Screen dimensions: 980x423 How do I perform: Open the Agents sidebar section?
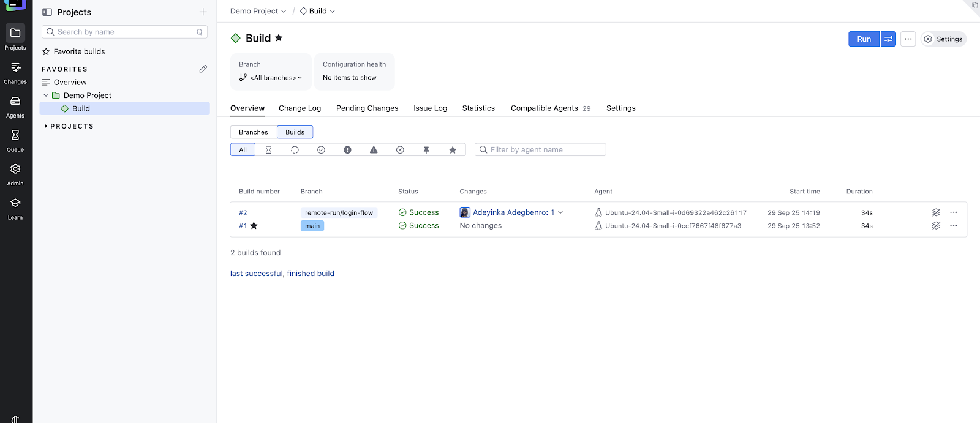click(x=15, y=106)
